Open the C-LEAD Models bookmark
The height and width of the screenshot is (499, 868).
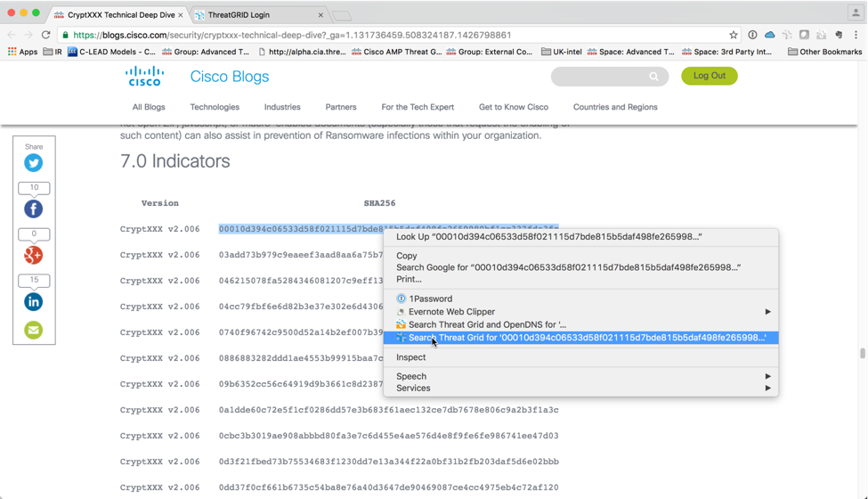tap(112, 52)
